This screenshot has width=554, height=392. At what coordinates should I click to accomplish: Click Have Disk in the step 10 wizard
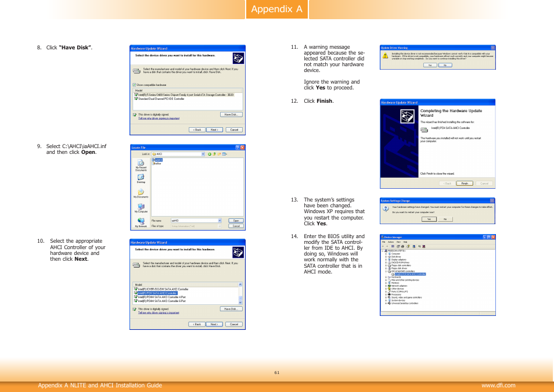click(x=232, y=309)
